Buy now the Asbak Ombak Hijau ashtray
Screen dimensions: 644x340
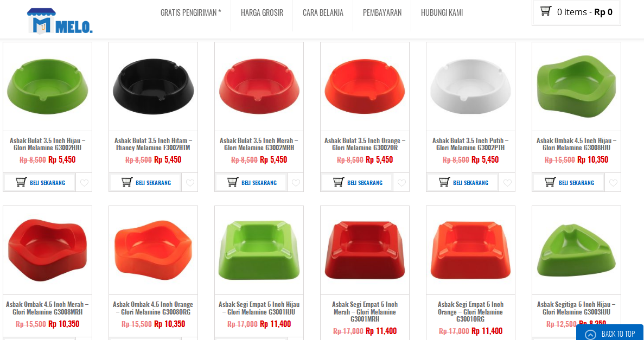pyautogui.click(x=569, y=182)
